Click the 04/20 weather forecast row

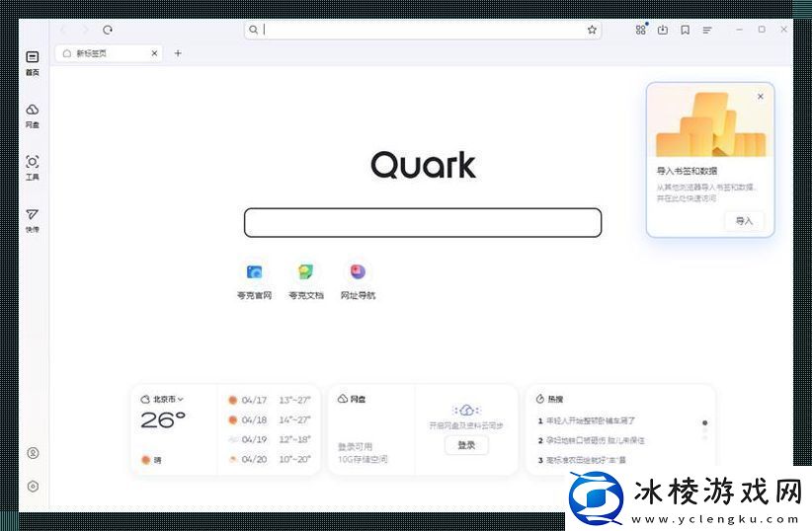(270, 459)
